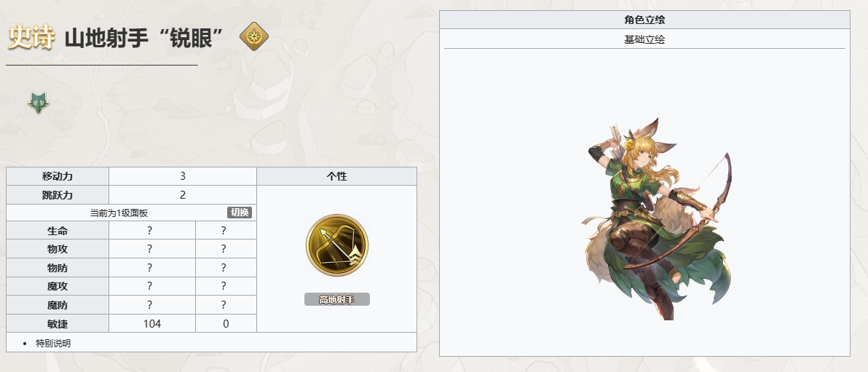Click the 魔防 stat row label

click(x=58, y=305)
